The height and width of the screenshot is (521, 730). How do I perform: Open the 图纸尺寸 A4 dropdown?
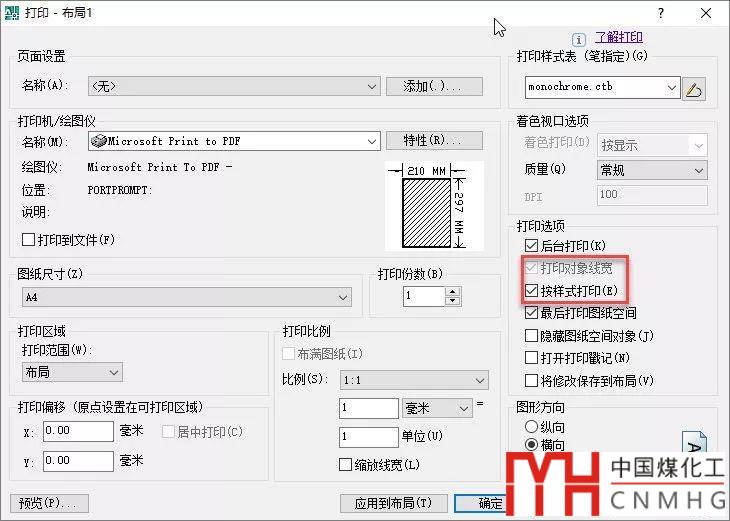pos(187,297)
